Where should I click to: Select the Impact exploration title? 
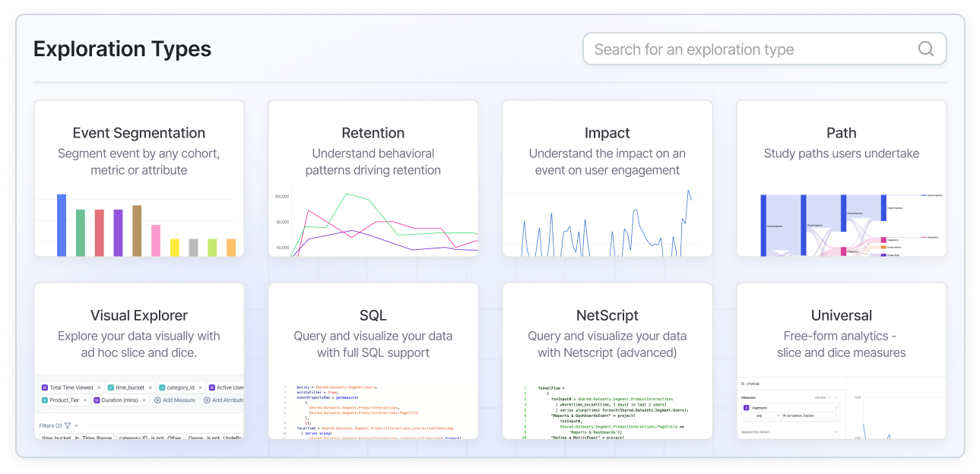tap(607, 134)
